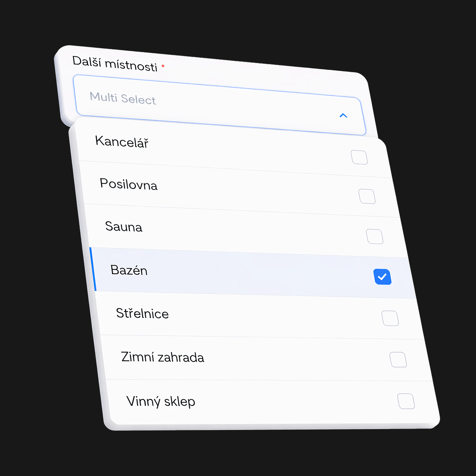This screenshot has height=476, width=476.
Task: Tick the Kancelář checkbox
Action: coord(359,157)
